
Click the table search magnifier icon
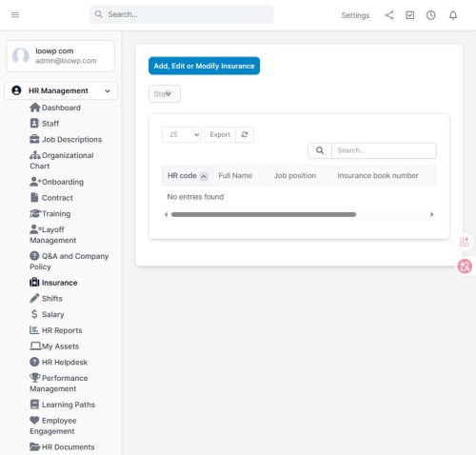point(320,150)
